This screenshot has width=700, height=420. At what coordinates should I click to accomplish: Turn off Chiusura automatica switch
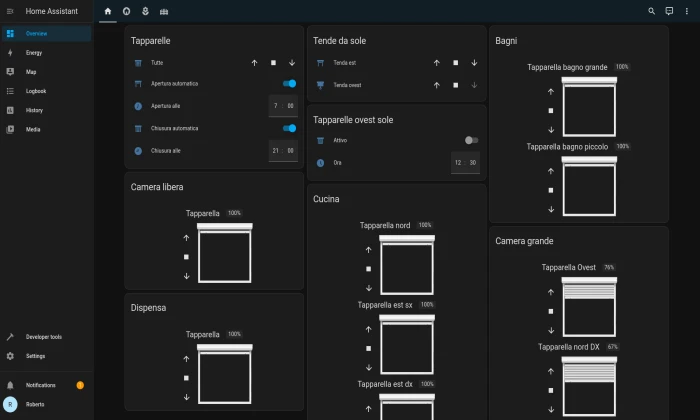[x=289, y=128]
